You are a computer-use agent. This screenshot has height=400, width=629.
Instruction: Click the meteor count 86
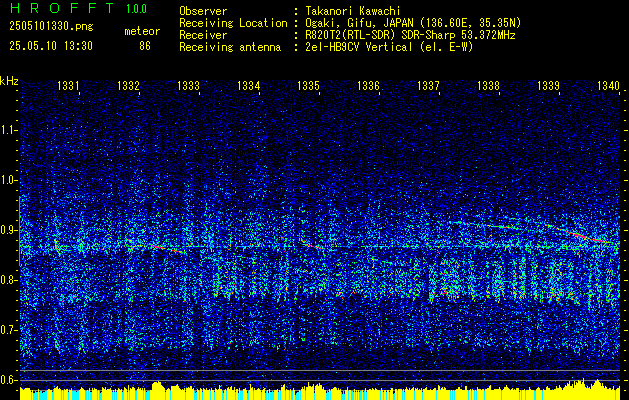(145, 46)
